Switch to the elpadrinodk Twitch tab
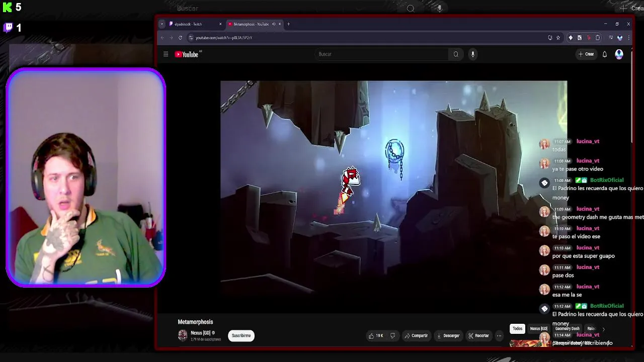Screen dimensions: 644x362 click(x=195, y=24)
